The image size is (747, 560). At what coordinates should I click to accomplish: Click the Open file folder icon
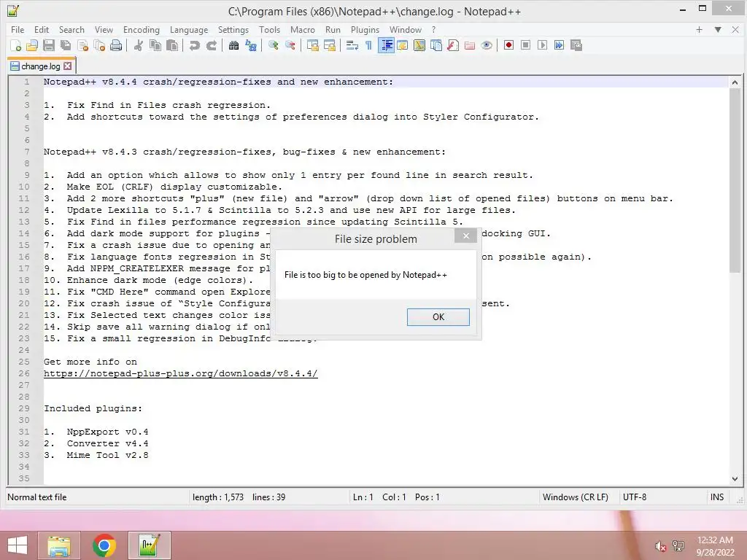tap(32, 45)
